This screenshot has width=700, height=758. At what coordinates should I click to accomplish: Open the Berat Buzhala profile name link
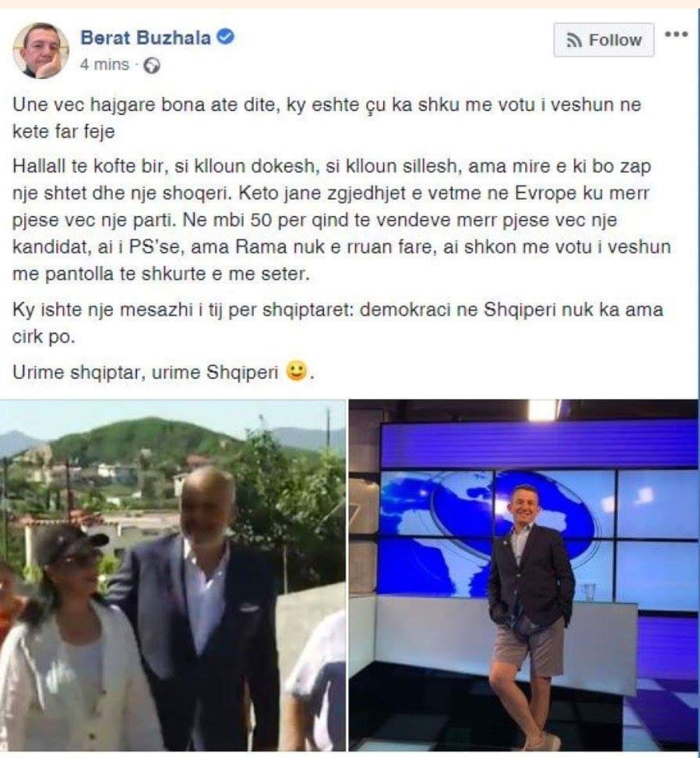coord(145,38)
